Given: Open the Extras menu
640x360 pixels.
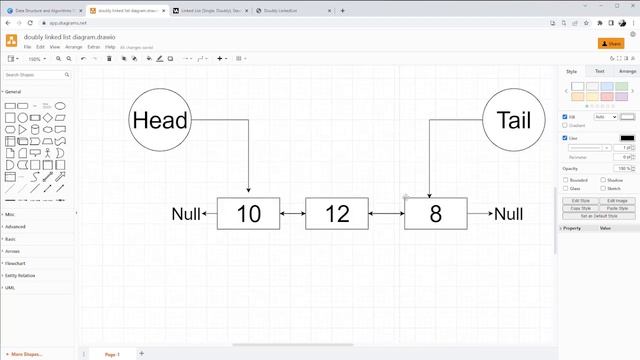Looking at the screenshot, I should point(94,47).
